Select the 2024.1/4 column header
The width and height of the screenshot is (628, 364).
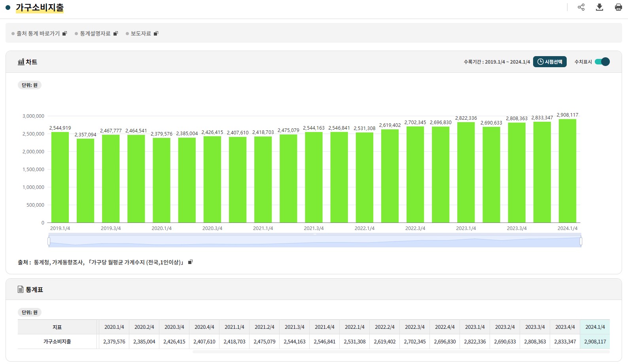coord(595,327)
